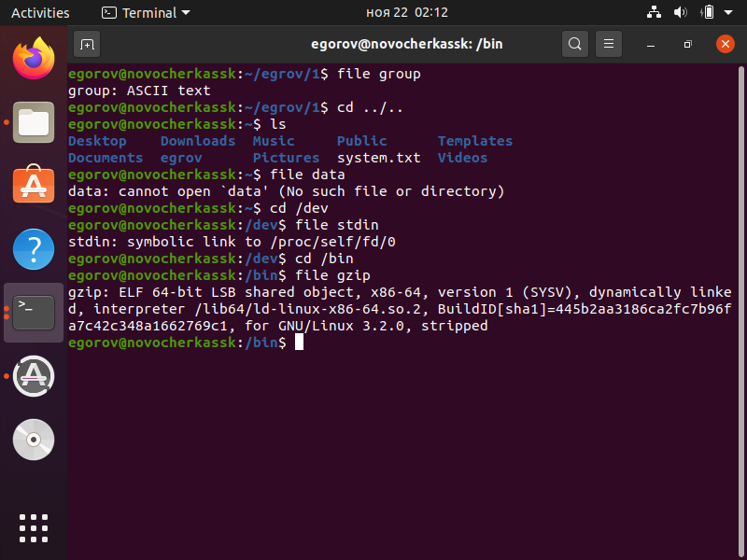Click at the terminal prompt cursor

pos(299,343)
